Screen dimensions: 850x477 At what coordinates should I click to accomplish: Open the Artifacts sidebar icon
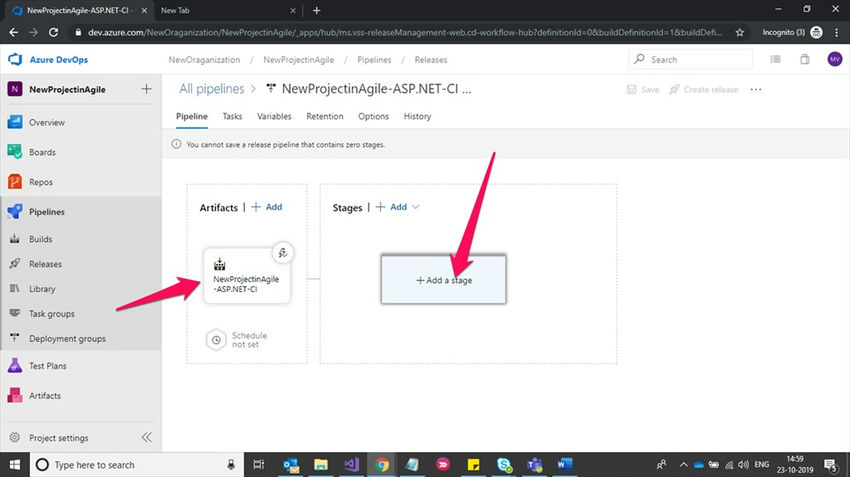click(x=15, y=395)
